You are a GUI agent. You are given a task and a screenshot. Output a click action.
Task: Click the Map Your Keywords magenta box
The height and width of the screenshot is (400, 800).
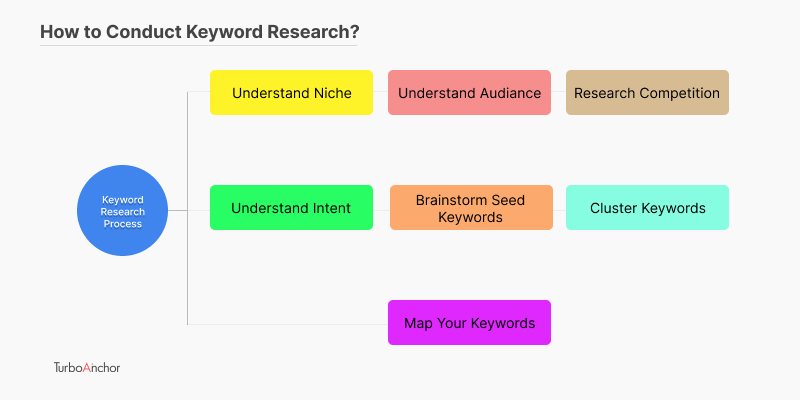[x=469, y=322]
